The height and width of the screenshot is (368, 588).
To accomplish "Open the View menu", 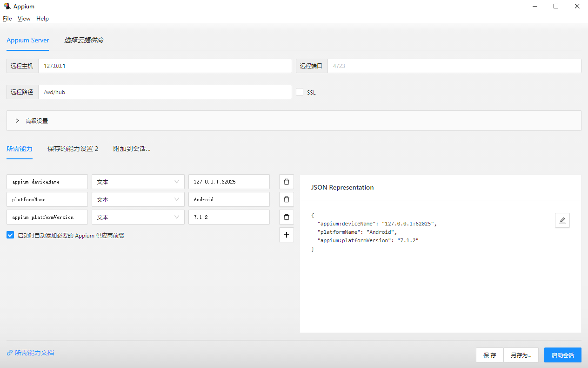I will click(x=24, y=19).
